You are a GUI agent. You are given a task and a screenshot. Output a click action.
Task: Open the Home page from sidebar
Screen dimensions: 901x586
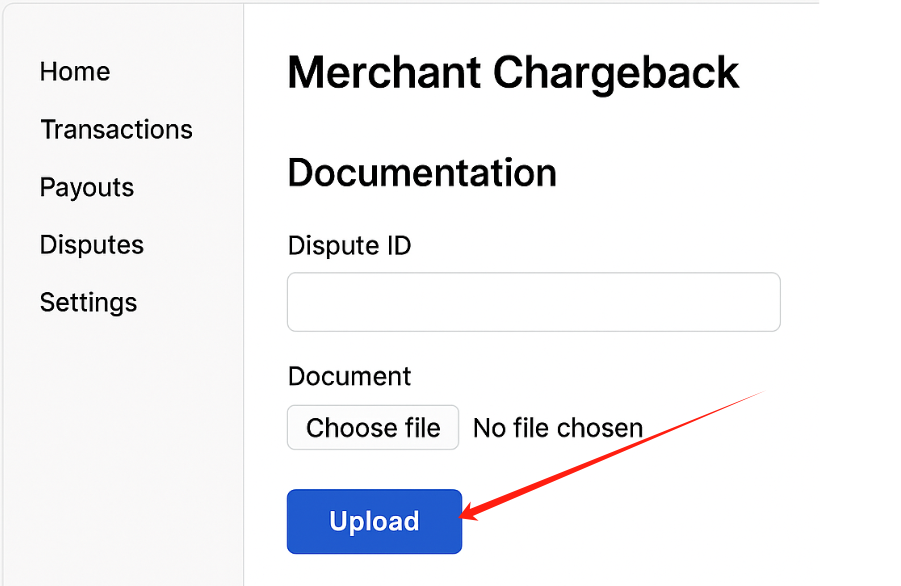(x=75, y=72)
